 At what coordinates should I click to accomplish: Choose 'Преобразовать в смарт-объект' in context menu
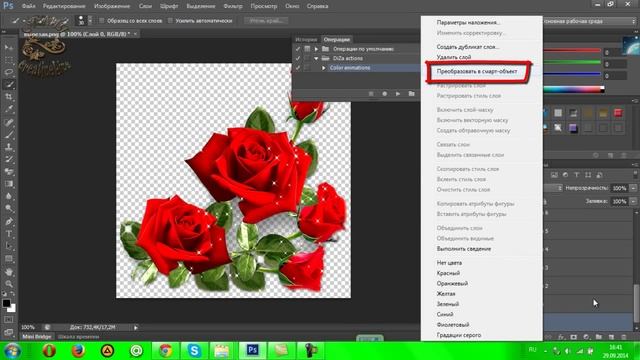point(477,71)
